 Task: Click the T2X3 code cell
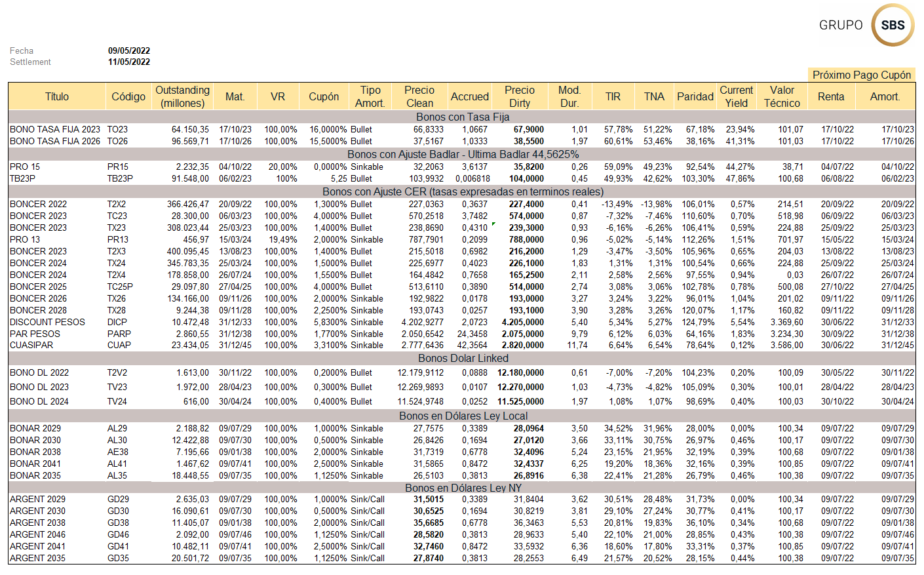(117, 251)
